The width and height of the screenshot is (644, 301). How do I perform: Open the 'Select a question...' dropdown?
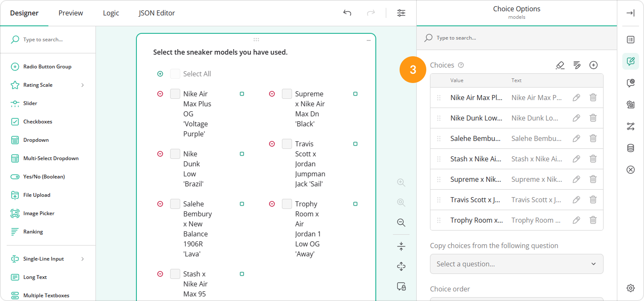coord(516,264)
